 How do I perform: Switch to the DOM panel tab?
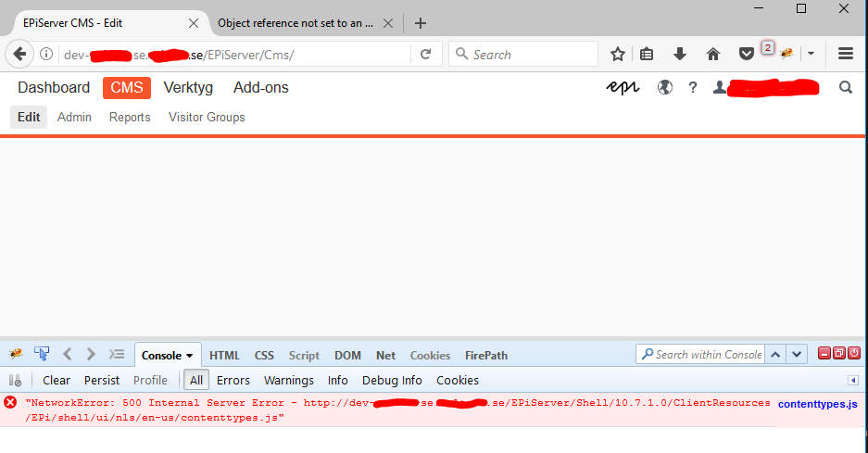tap(347, 356)
